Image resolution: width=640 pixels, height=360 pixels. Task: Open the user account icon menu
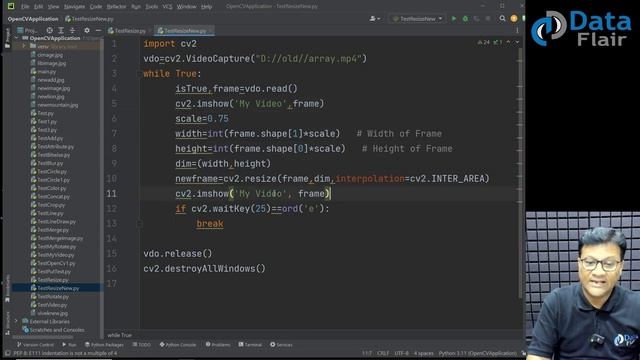point(374,19)
